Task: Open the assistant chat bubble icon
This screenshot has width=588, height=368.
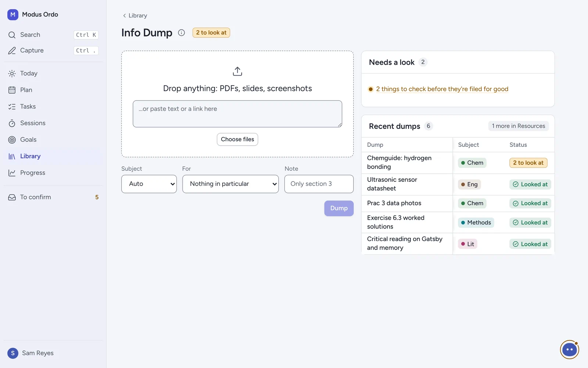Action: pos(569,350)
